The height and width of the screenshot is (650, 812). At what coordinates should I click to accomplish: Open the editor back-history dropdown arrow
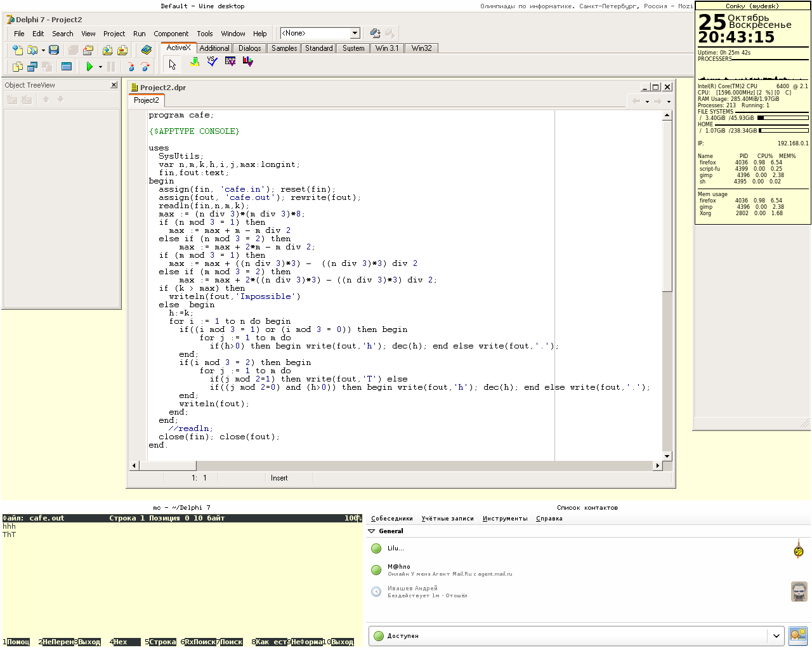pyautogui.click(x=647, y=102)
